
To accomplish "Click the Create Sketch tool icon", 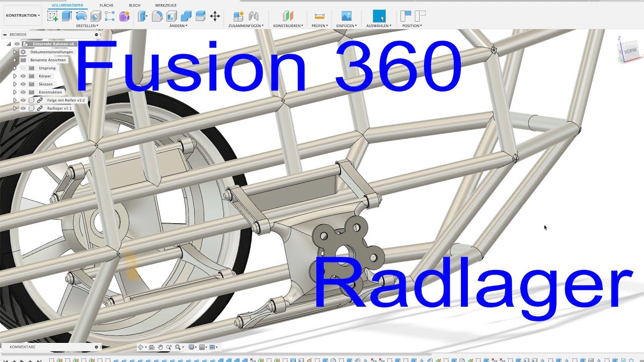I will [52, 16].
